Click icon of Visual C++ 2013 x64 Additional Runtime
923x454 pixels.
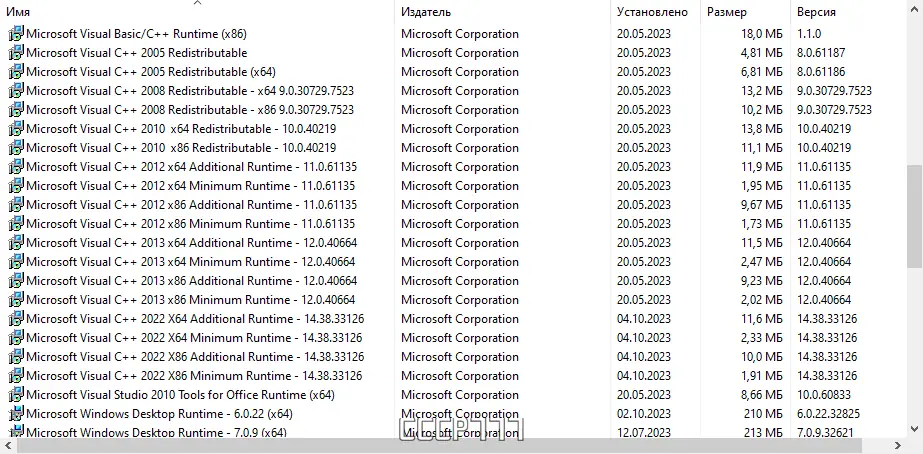[16, 243]
